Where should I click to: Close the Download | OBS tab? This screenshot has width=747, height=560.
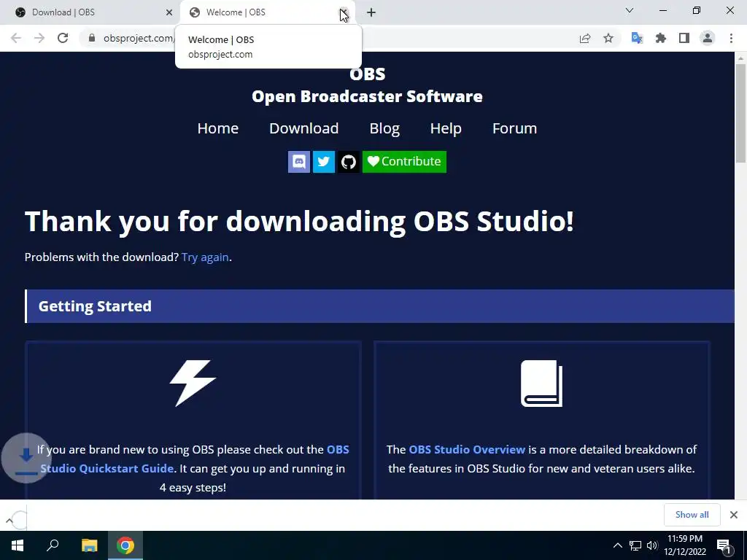(x=169, y=12)
